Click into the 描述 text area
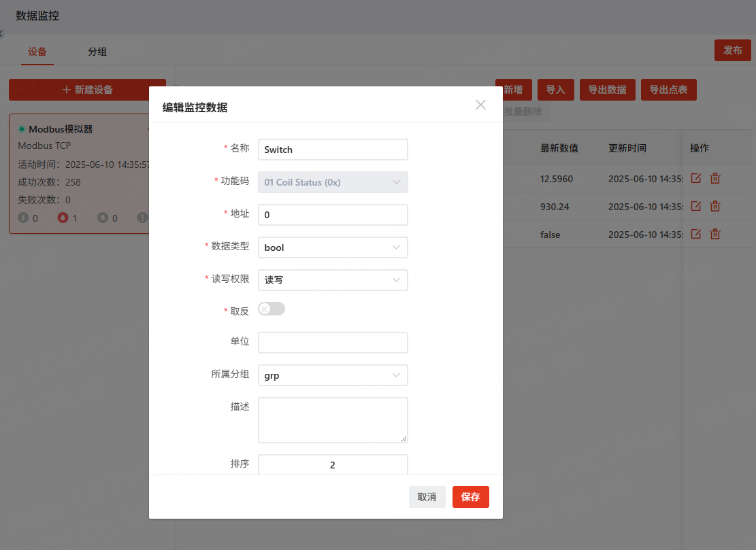The image size is (756, 550). (x=333, y=420)
